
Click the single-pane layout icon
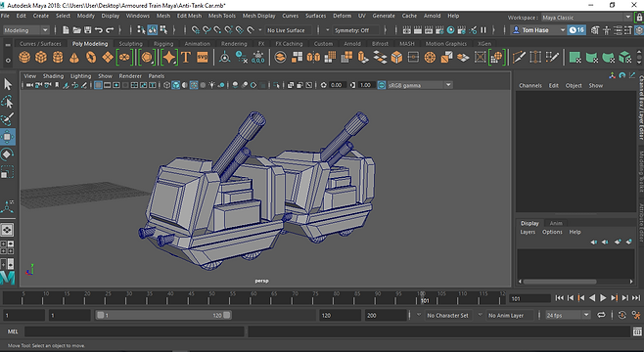(x=7, y=230)
